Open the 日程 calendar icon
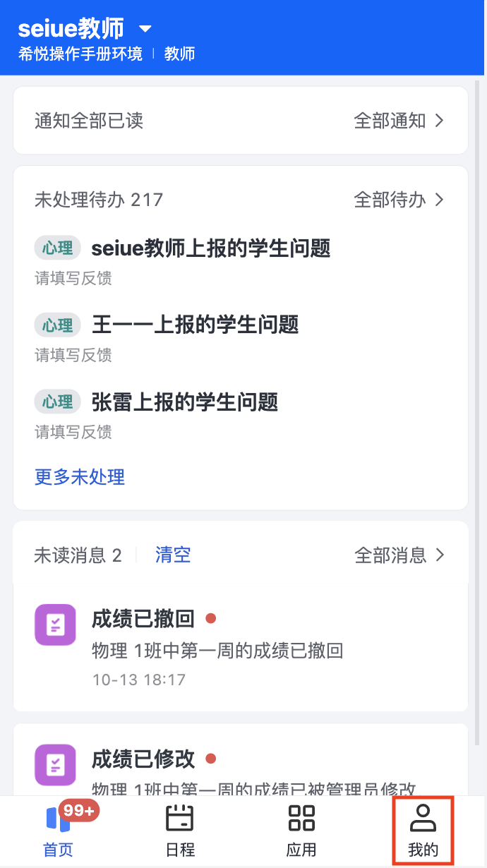The image size is (487, 868). tap(180, 831)
